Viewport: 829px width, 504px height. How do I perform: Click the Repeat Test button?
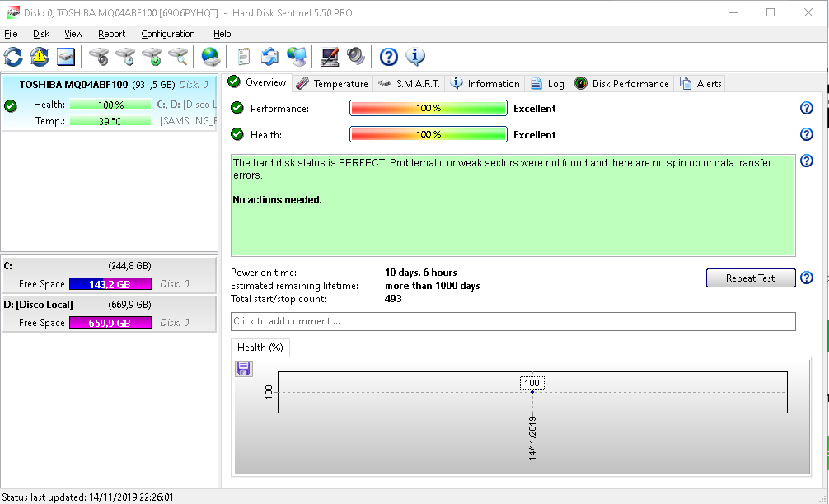click(x=751, y=278)
